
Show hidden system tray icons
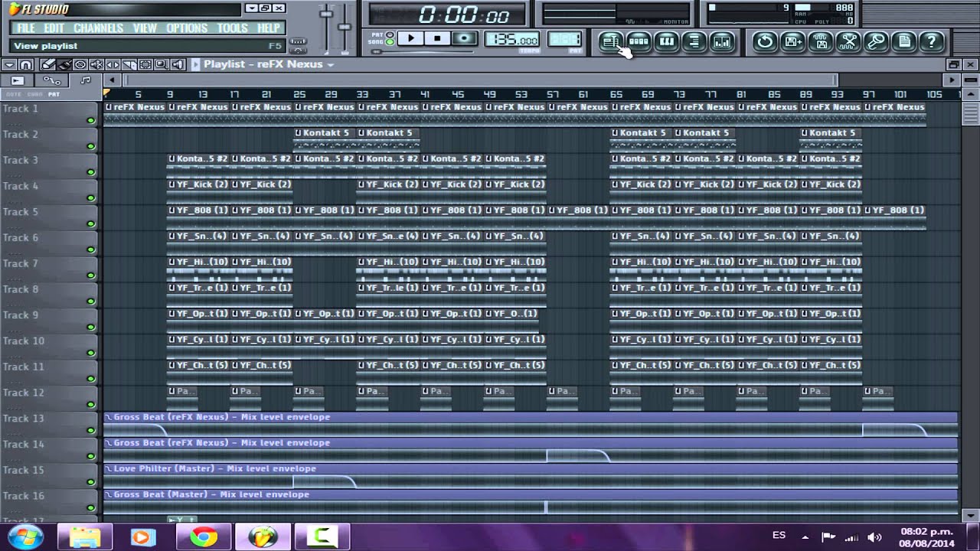[804, 536]
